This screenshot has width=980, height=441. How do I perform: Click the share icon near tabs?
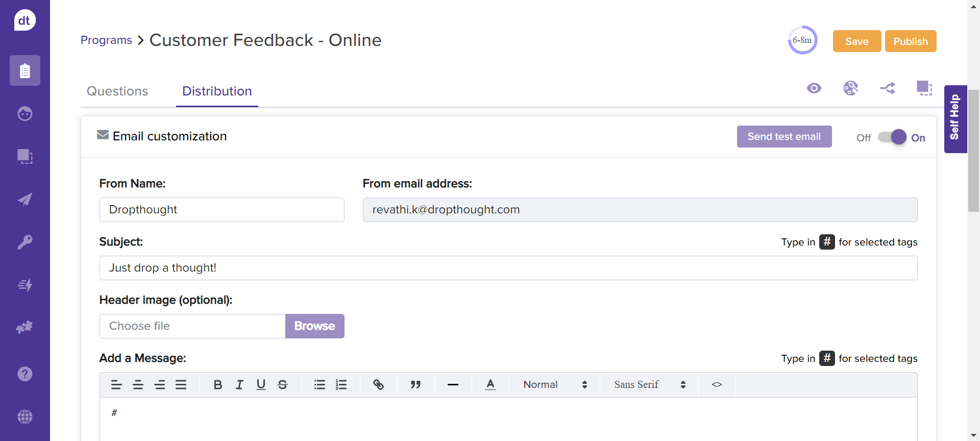coord(888,88)
